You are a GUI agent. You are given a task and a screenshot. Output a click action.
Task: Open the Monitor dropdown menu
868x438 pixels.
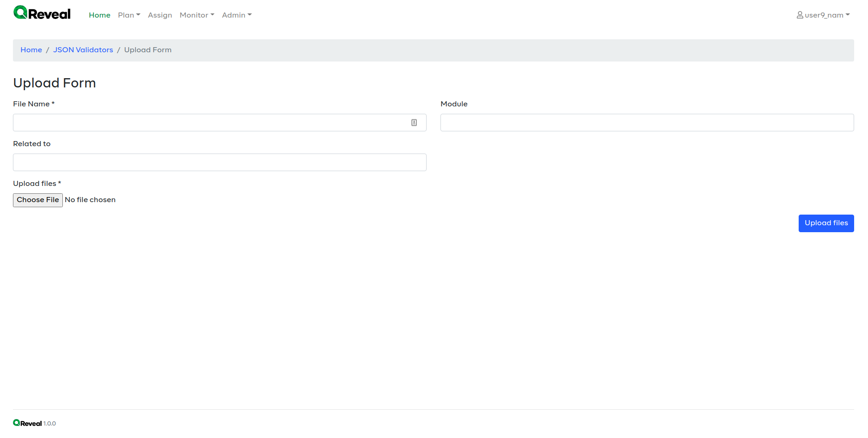(x=196, y=15)
